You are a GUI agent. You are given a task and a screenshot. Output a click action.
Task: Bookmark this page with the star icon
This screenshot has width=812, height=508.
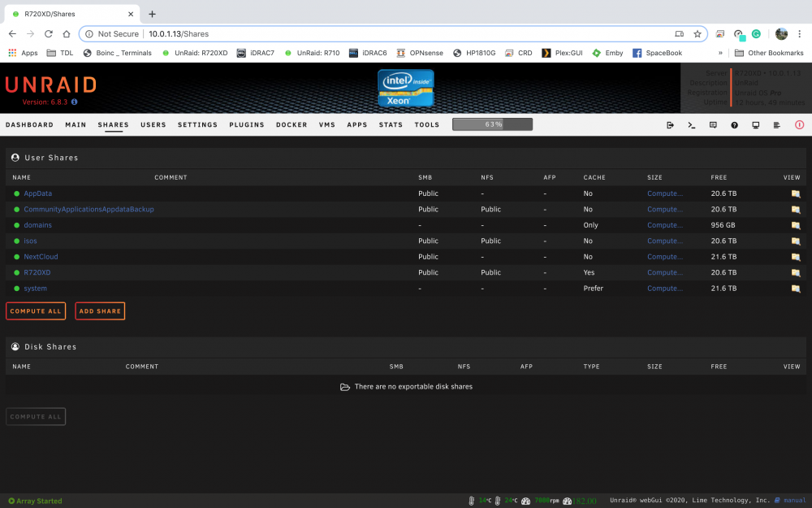(698, 33)
